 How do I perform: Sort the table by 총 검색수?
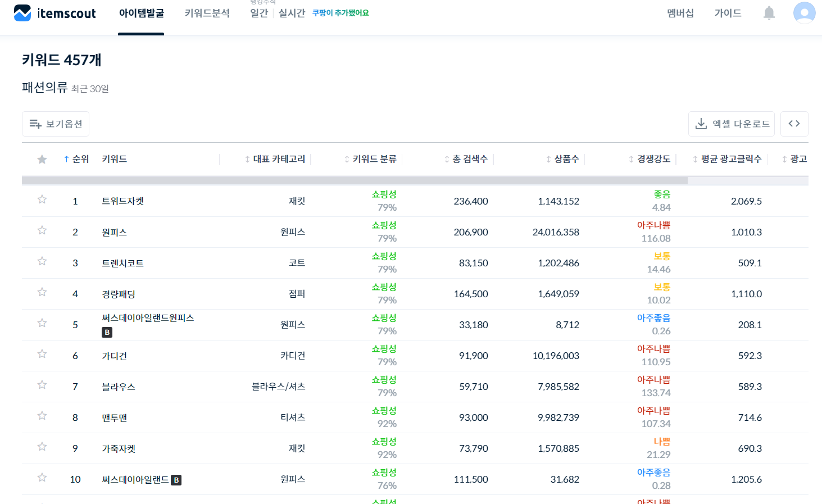click(x=470, y=159)
